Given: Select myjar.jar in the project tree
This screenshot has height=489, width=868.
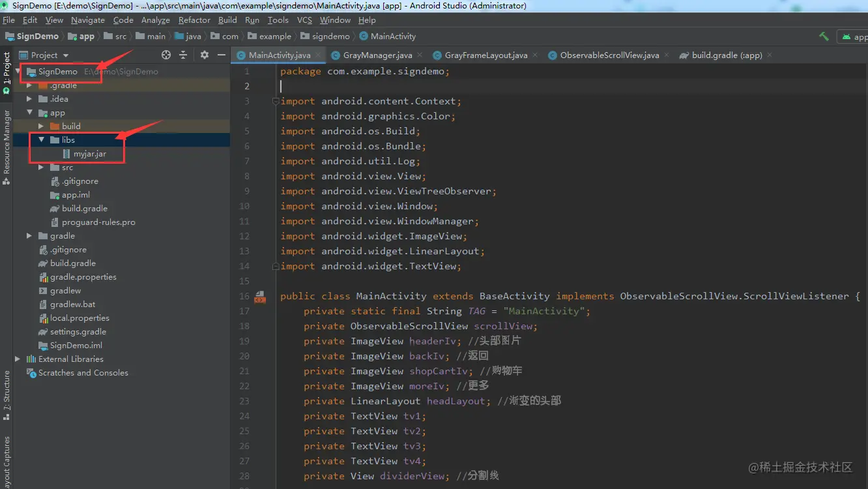Looking at the screenshot, I should pyautogui.click(x=89, y=154).
